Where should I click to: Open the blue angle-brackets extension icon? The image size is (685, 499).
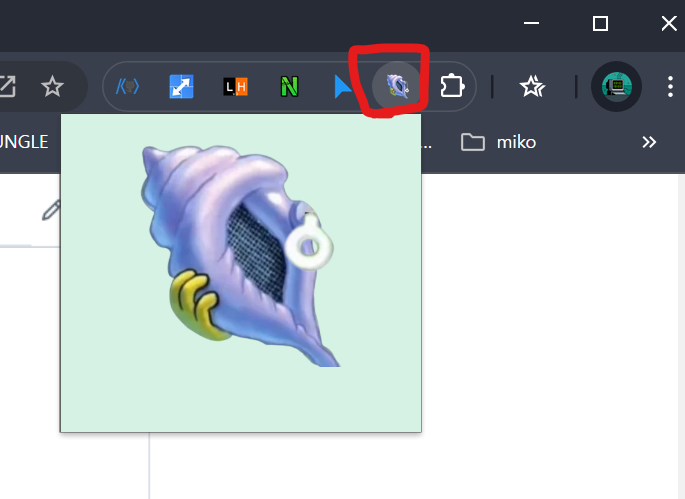pos(127,87)
